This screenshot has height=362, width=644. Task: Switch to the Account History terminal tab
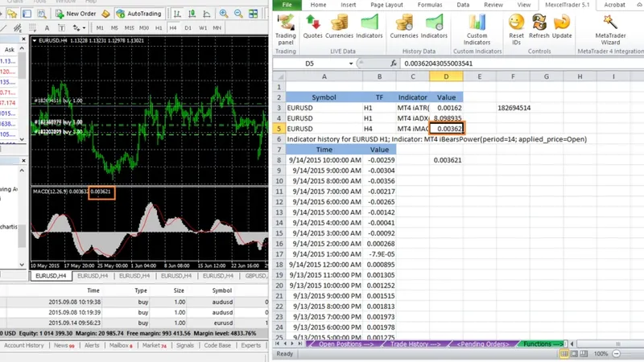click(24, 346)
